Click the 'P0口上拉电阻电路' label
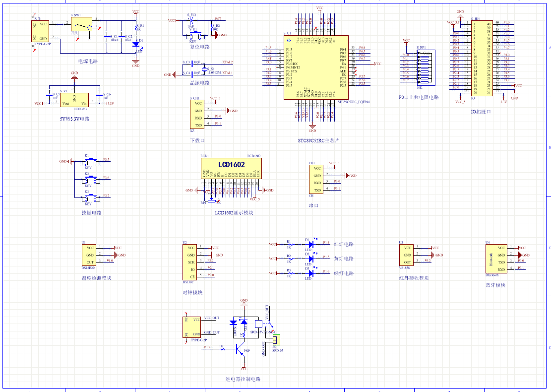Screen dimensions: 551x392 [x=419, y=97]
